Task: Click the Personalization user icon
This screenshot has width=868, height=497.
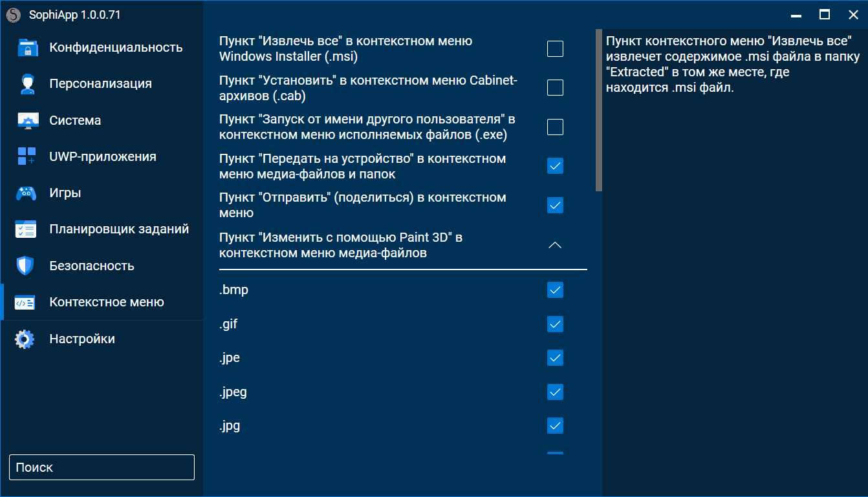Action: (26, 84)
